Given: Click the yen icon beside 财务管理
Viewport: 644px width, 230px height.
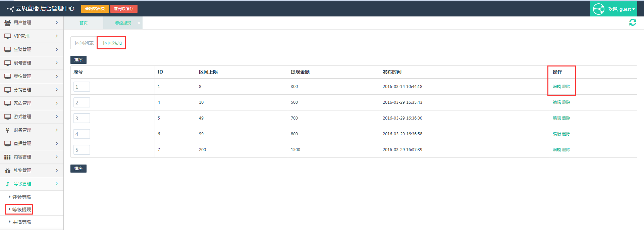Looking at the screenshot, I should (x=7, y=130).
